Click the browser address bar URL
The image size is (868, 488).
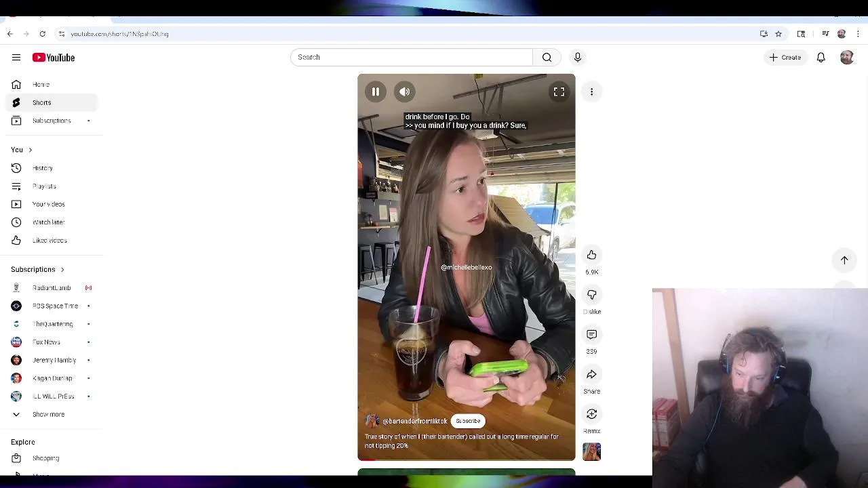click(119, 34)
